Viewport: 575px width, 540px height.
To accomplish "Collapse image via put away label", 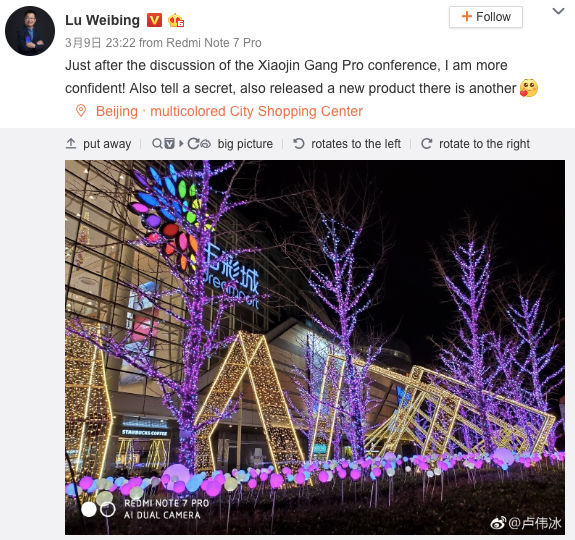I will point(107,144).
